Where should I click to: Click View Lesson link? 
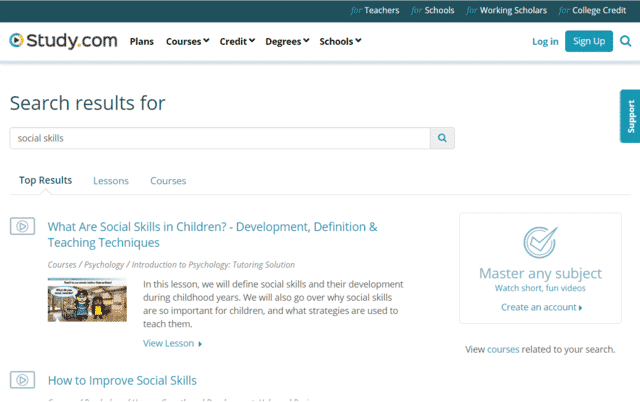(x=172, y=344)
